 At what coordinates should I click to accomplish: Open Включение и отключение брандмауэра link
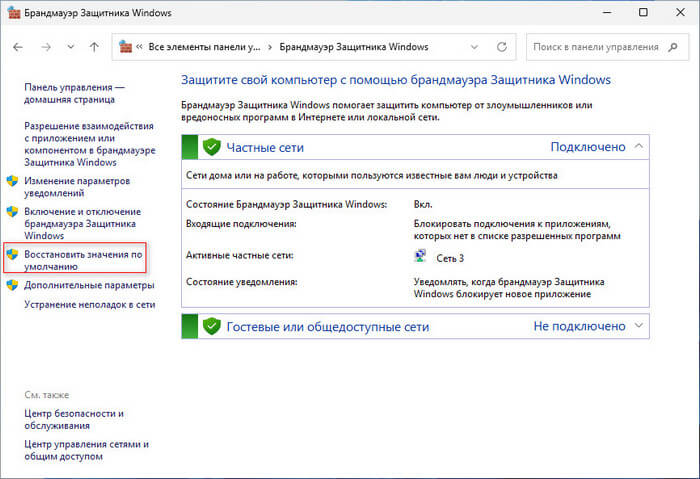pyautogui.click(x=88, y=224)
